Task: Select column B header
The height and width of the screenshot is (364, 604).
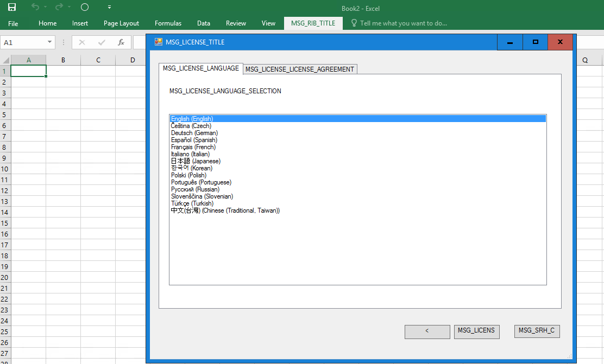Action: [x=63, y=60]
